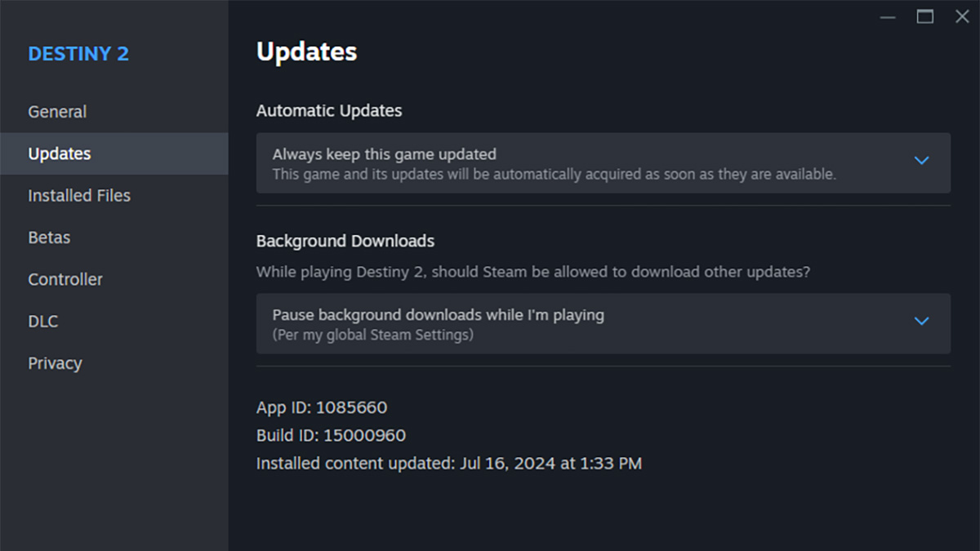Maximize the properties window
The height and width of the screenshot is (551, 980).
click(x=925, y=17)
